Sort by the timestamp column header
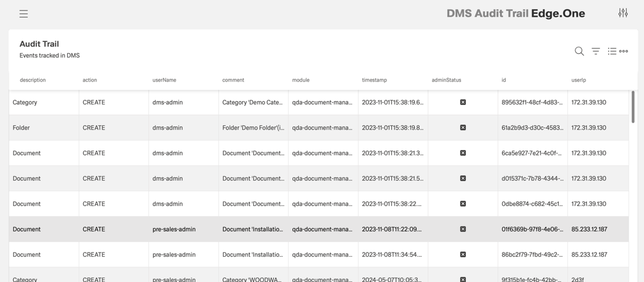This screenshot has height=282, width=644. (x=375, y=80)
